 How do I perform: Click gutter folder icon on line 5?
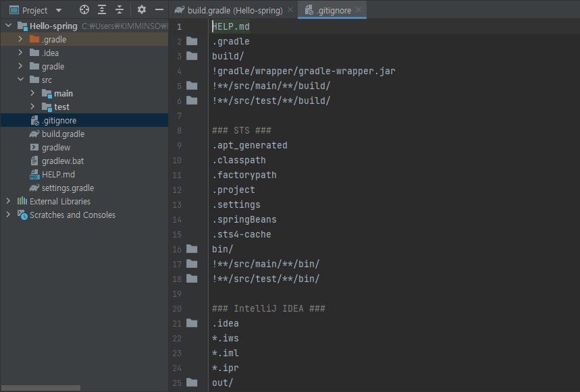click(192, 85)
